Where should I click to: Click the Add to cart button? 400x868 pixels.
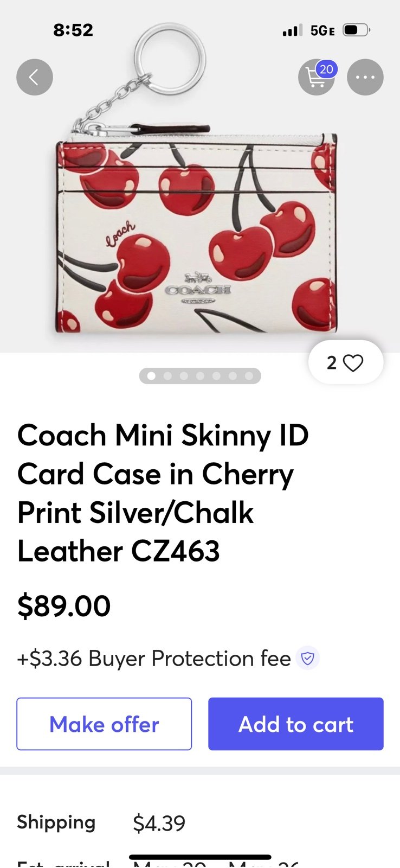[x=296, y=724]
